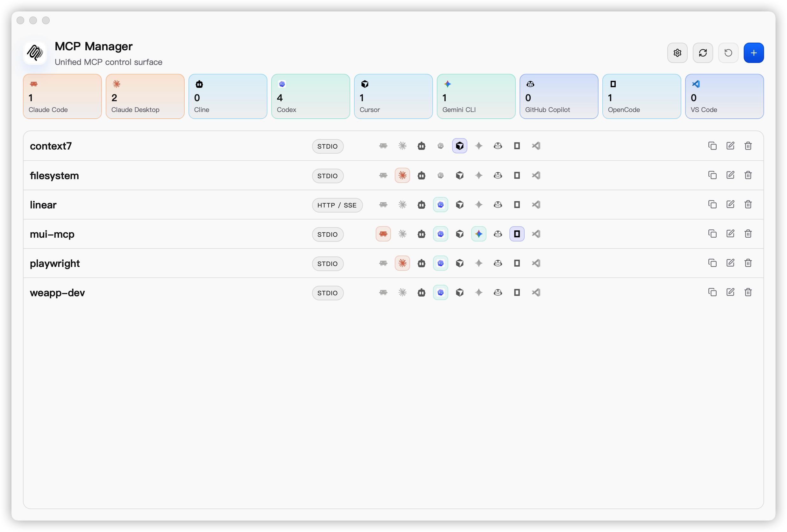
Task: Select the server name 'linear'
Action: (x=43, y=205)
